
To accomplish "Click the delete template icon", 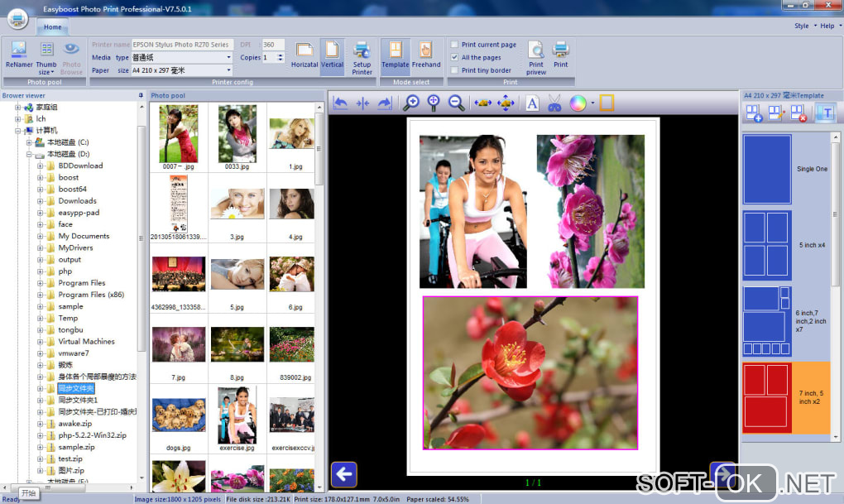I will click(x=798, y=113).
